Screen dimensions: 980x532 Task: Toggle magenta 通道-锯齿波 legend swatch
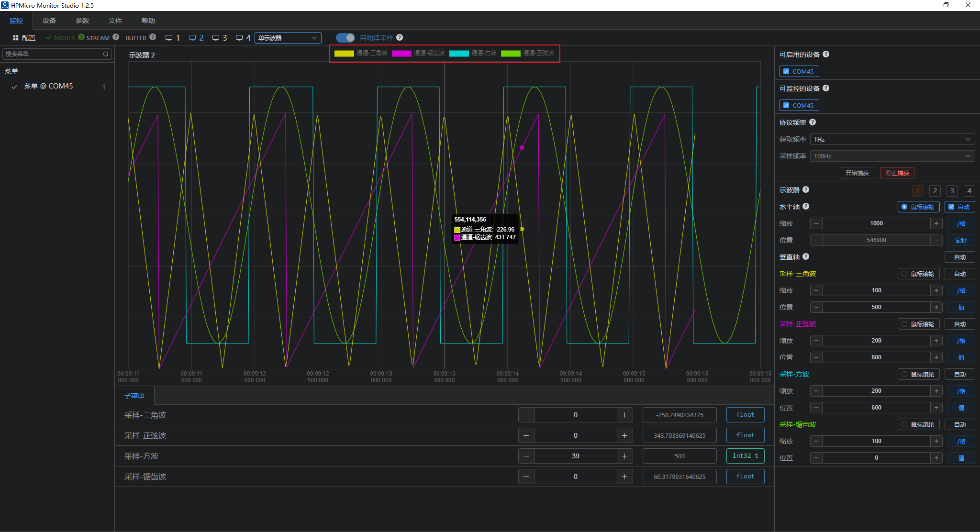tap(401, 53)
